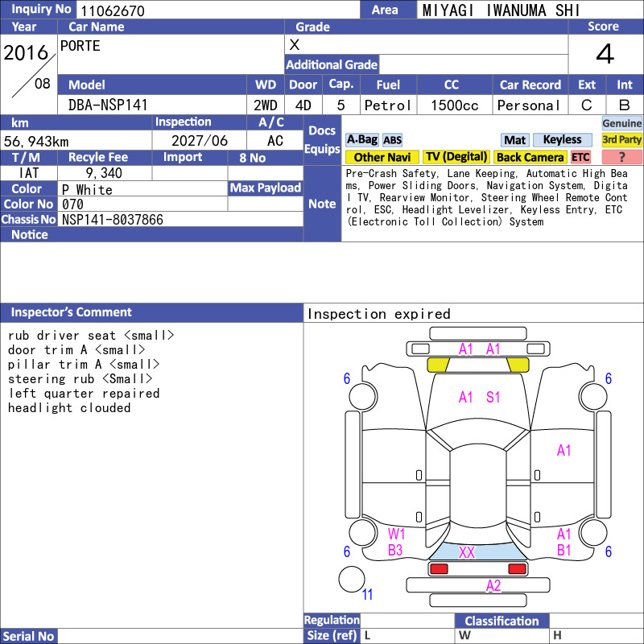Click the yellow Other Navi badge
The height and width of the screenshot is (644, 644).
(x=382, y=157)
